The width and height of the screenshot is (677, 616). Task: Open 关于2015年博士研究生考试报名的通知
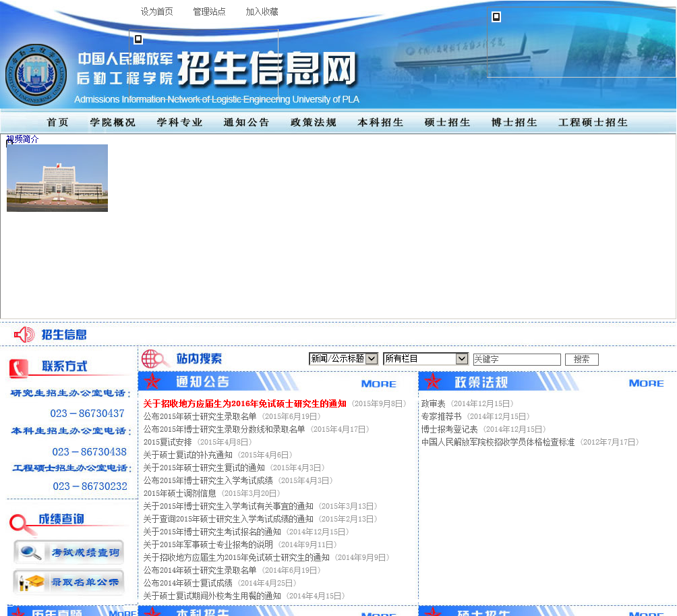[x=212, y=532]
